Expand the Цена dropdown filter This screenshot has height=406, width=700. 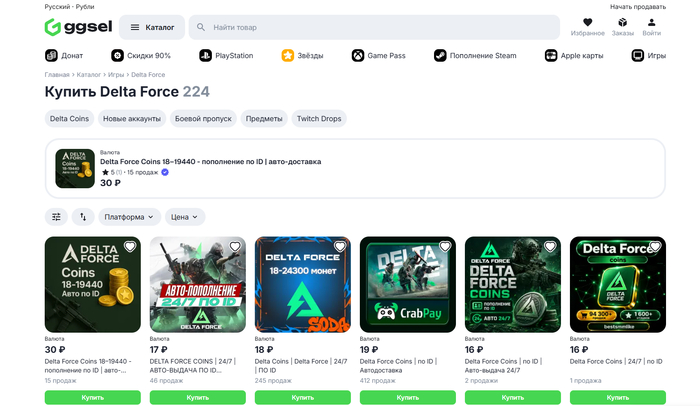pos(185,217)
